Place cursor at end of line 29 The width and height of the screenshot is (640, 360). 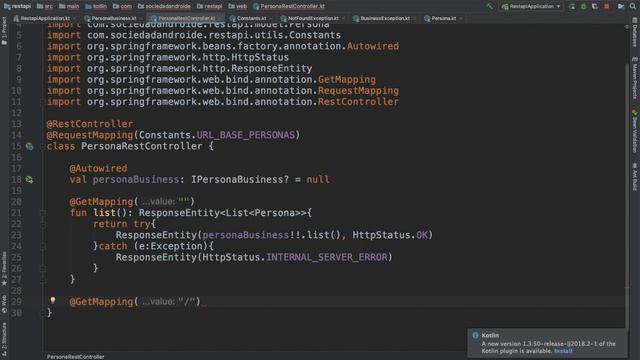coord(202,302)
